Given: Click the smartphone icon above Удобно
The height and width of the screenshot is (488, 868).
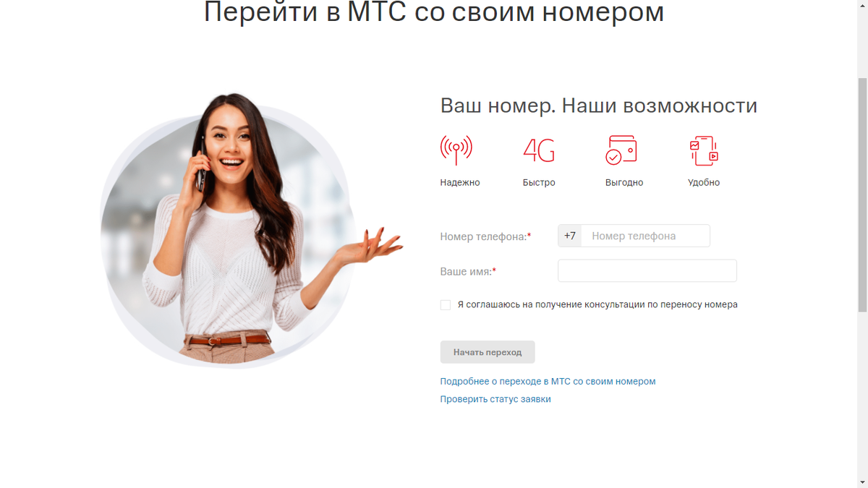Looking at the screenshot, I should tap(704, 150).
